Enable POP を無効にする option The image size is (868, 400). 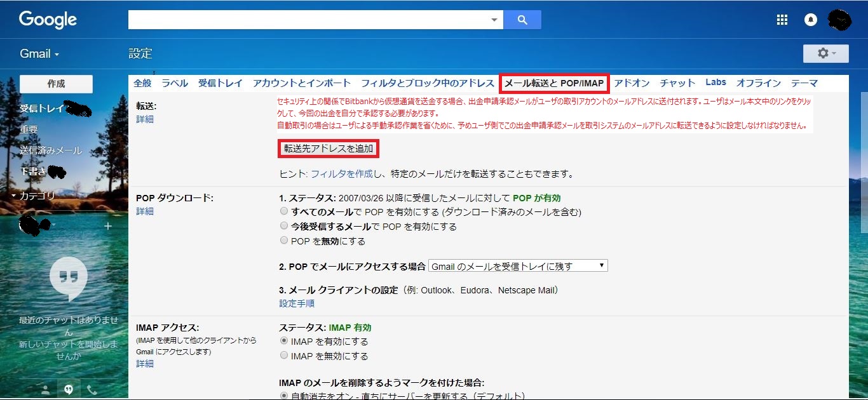coord(284,240)
